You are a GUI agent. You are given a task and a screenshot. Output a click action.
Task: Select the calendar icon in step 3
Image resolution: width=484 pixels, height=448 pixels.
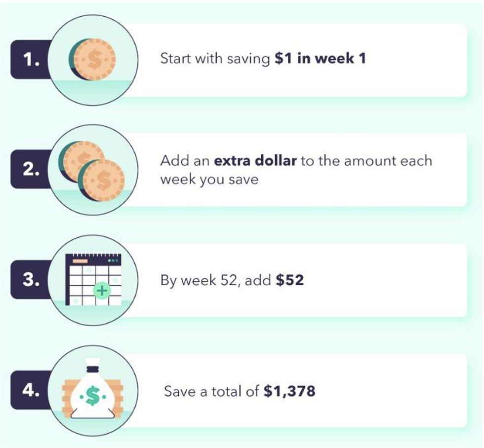(x=93, y=280)
